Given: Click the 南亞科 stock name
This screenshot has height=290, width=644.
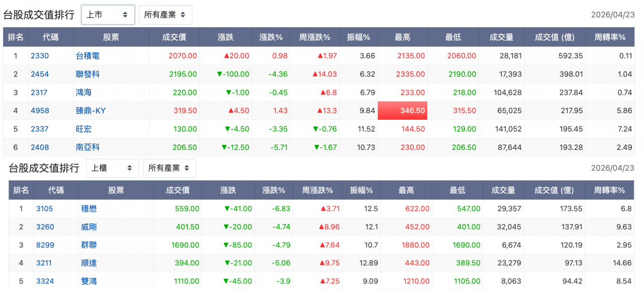Looking at the screenshot, I should 88,148.
